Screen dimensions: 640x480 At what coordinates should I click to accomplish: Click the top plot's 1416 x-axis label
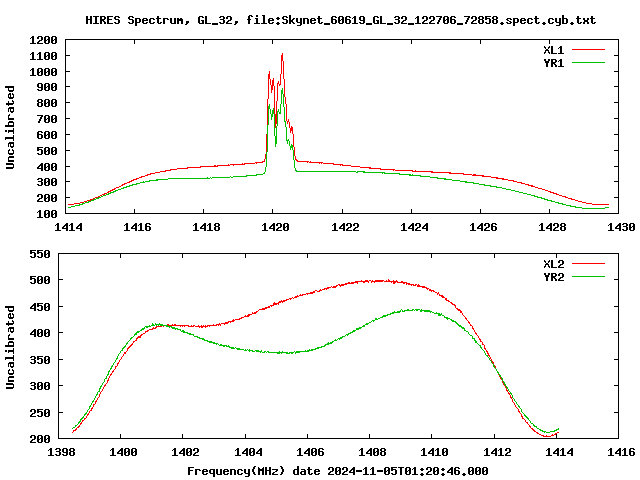tap(137, 227)
